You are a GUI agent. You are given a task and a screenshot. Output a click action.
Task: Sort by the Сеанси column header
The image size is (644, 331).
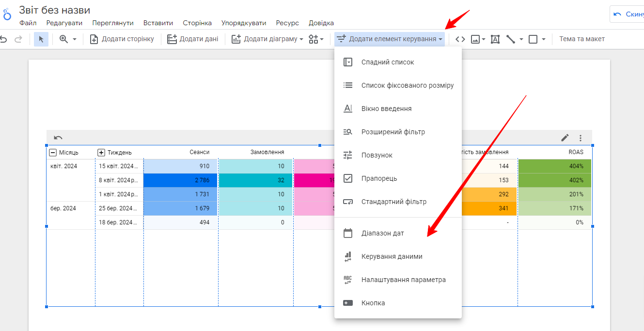coord(199,152)
